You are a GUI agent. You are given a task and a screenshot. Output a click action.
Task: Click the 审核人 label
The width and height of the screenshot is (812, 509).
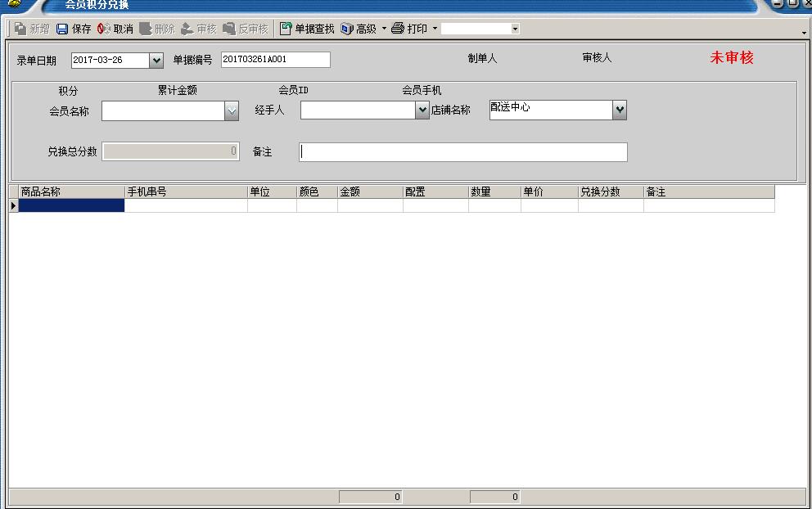(597, 57)
